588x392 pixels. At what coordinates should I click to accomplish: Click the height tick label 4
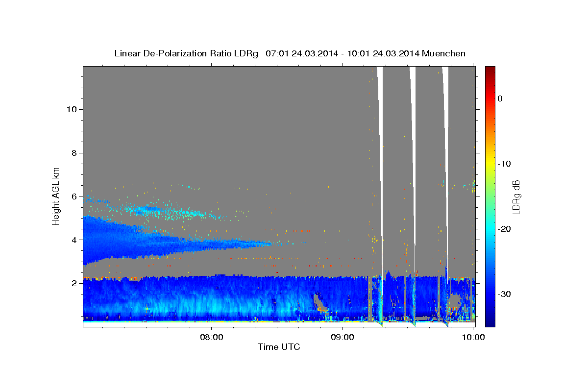tap(73, 240)
